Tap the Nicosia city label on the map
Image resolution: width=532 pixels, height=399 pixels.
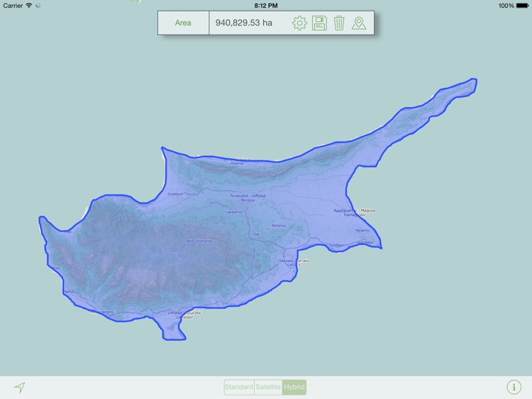point(248,200)
